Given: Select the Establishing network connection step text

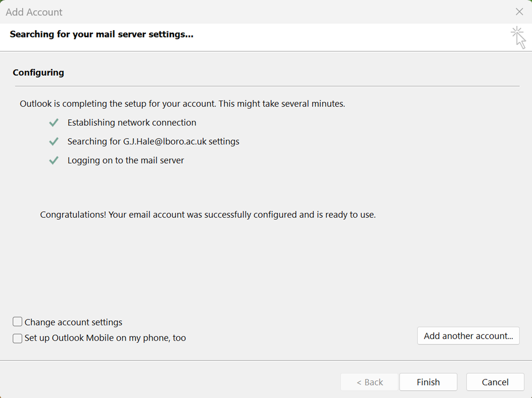Looking at the screenshot, I should 131,123.
